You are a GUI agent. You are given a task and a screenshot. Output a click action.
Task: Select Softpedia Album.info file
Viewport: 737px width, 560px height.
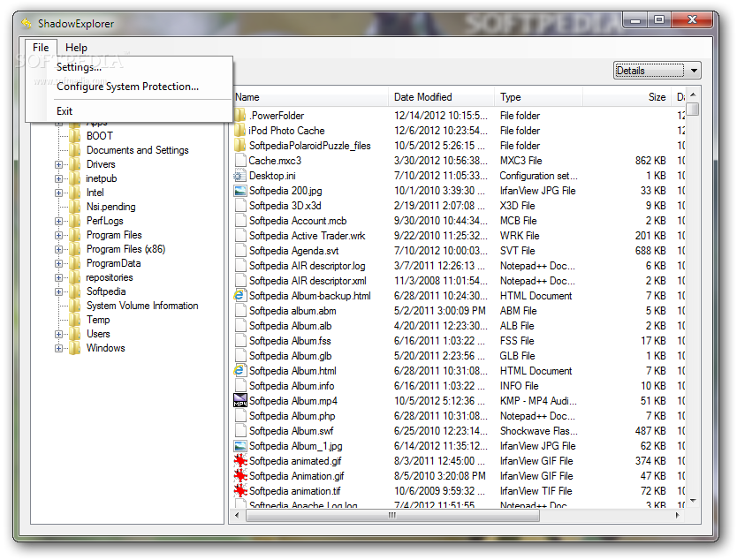pyautogui.click(x=292, y=386)
